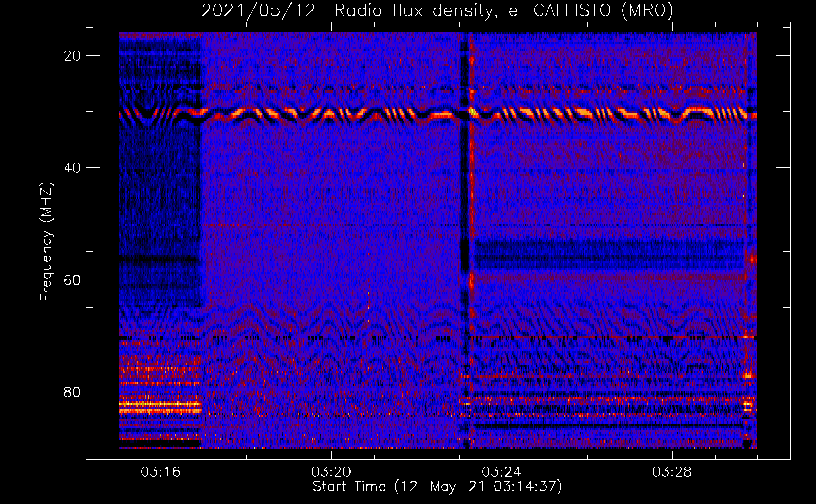Click the '40' frequency tick label
The width and height of the screenshot is (816, 504).
tap(73, 168)
